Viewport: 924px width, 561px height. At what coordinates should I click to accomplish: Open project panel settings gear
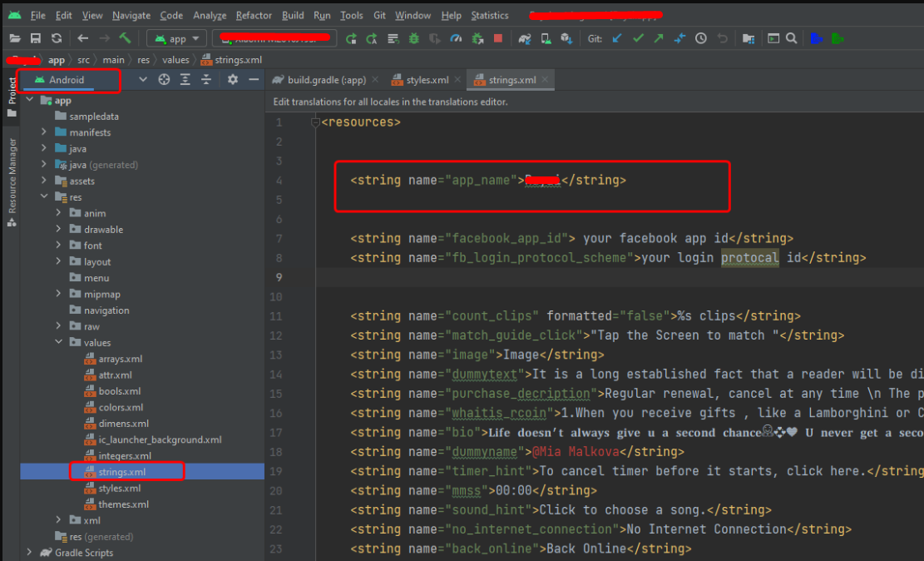(x=233, y=80)
